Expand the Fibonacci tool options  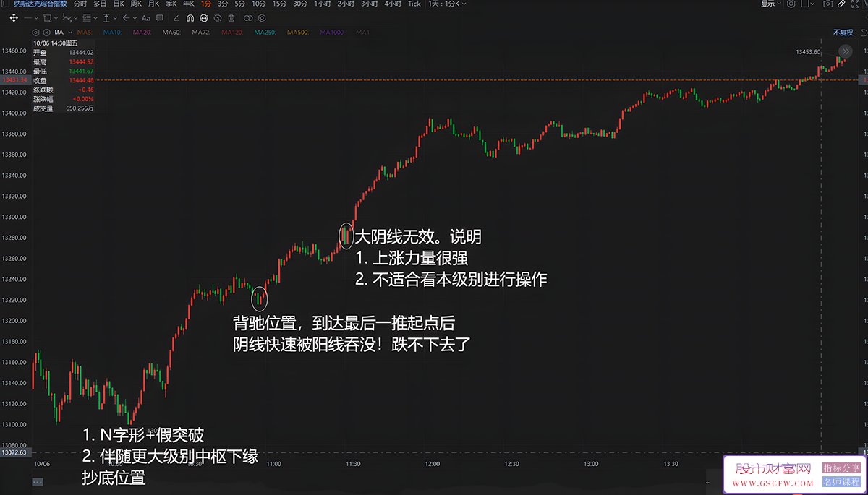pyautogui.click(x=95, y=17)
